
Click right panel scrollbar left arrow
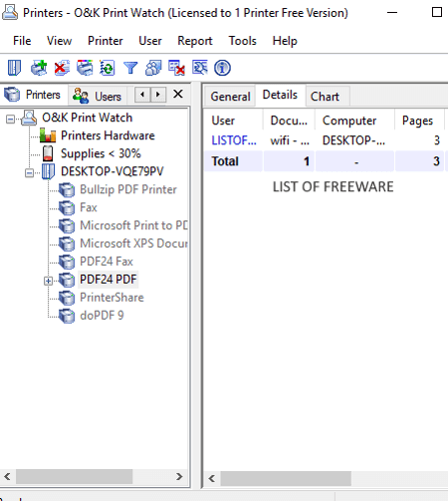click(x=212, y=478)
